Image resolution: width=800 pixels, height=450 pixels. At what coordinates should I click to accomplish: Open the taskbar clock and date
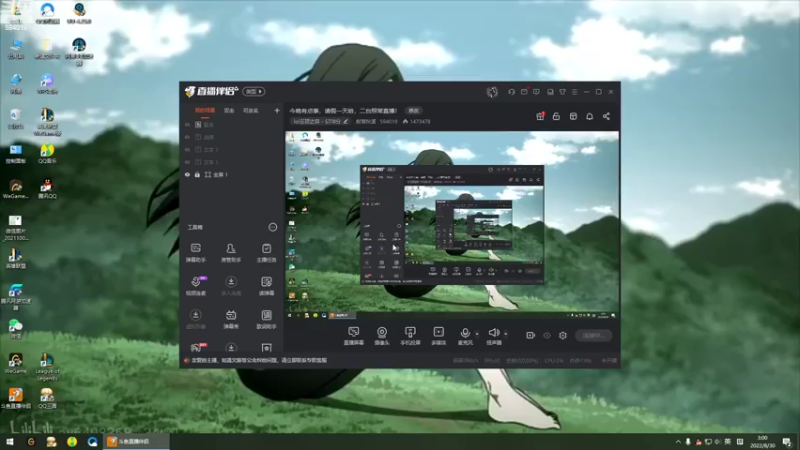762,441
